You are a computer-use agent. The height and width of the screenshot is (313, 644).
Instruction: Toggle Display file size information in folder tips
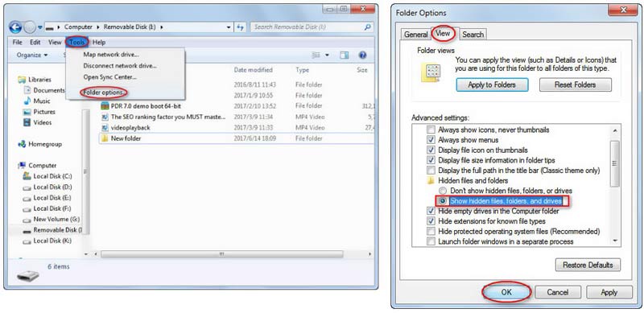[x=431, y=160]
